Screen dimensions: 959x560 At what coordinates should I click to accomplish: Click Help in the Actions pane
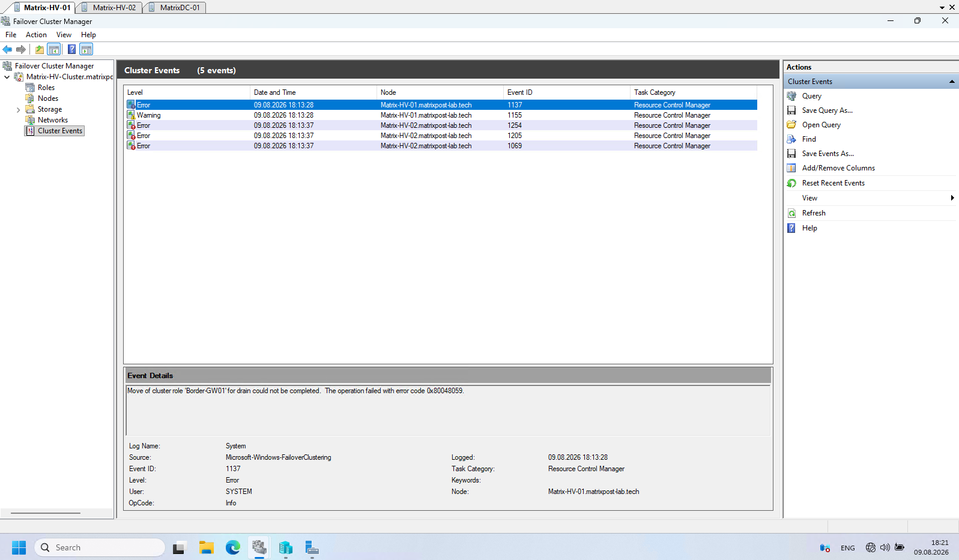click(x=809, y=228)
